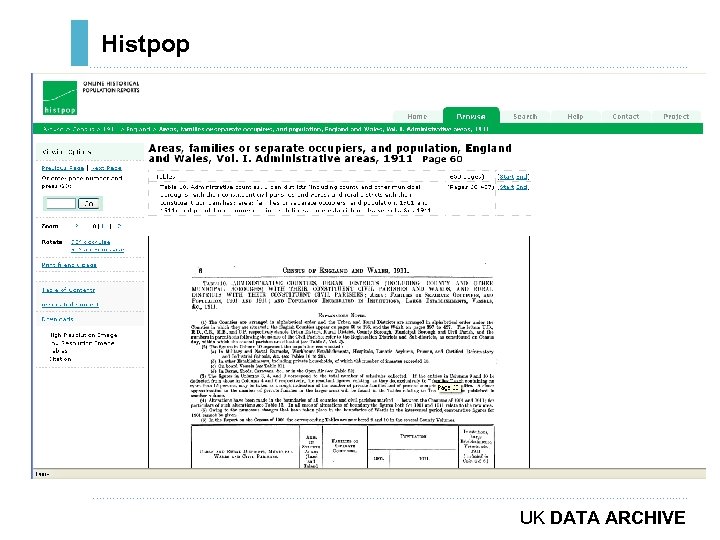Select Tables under Downloads
This screenshot has height=540, width=720.
tap(59, 351)
